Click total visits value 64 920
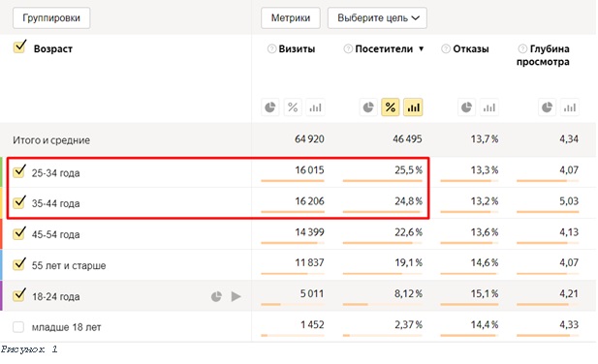This screenshot has height=364, width=598. (309, 139)
